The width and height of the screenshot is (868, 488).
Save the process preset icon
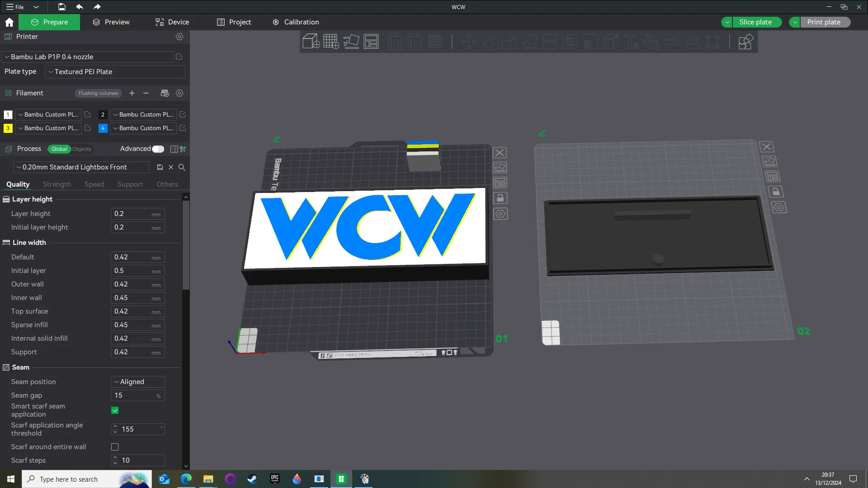[x=160, y=167]
